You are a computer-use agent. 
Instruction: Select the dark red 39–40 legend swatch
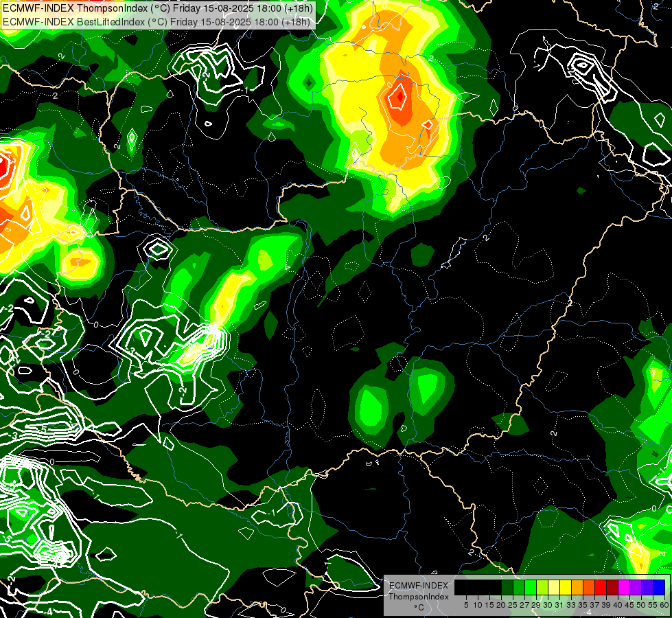tap(612, 587)
